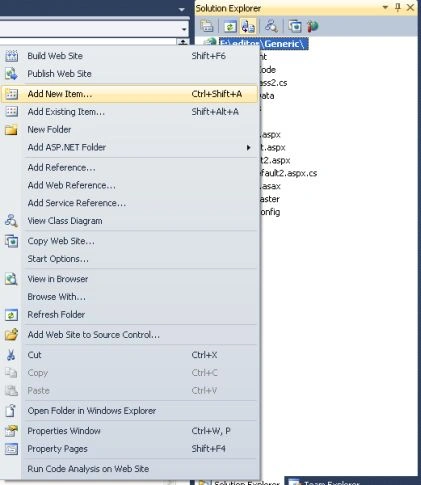Click the Nest Related Files toolbar icon
This screenshot has width=421, height=485.
click(248, 26)
